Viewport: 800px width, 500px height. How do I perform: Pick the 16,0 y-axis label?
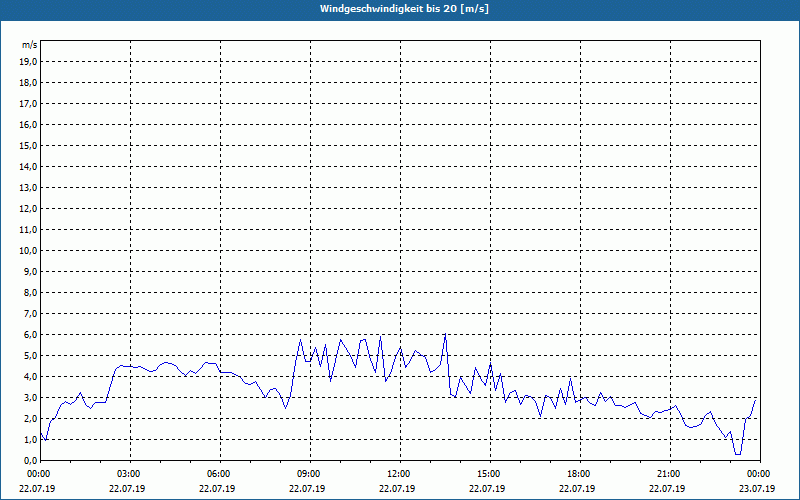[28, 124]
